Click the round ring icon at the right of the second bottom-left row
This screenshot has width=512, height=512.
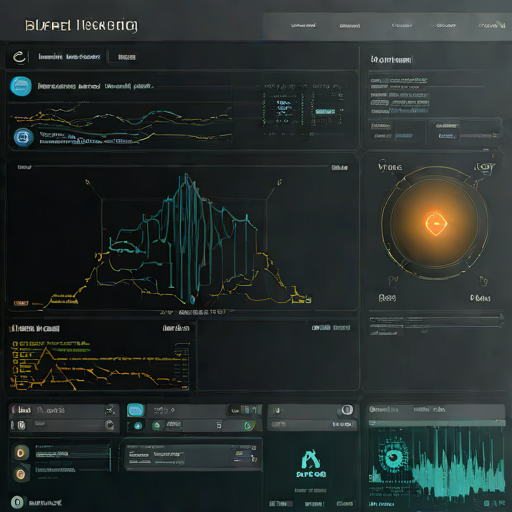(109, 425)
